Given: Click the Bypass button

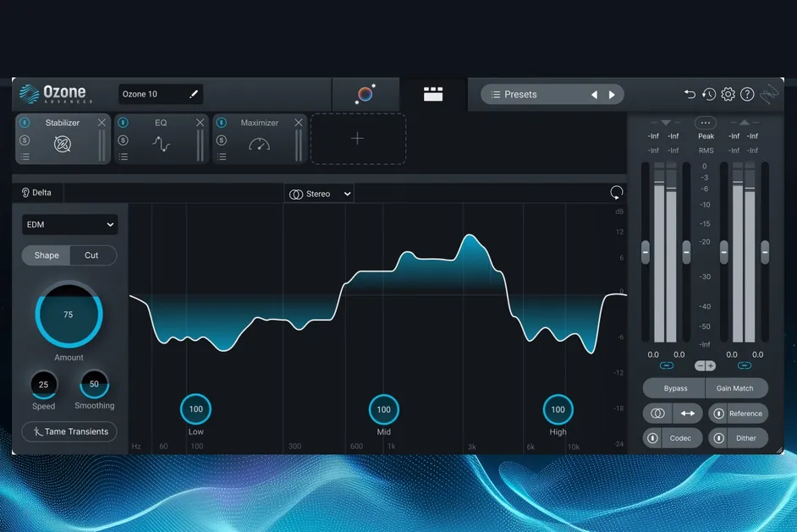Looking at the screenshot, I should 675,388.
